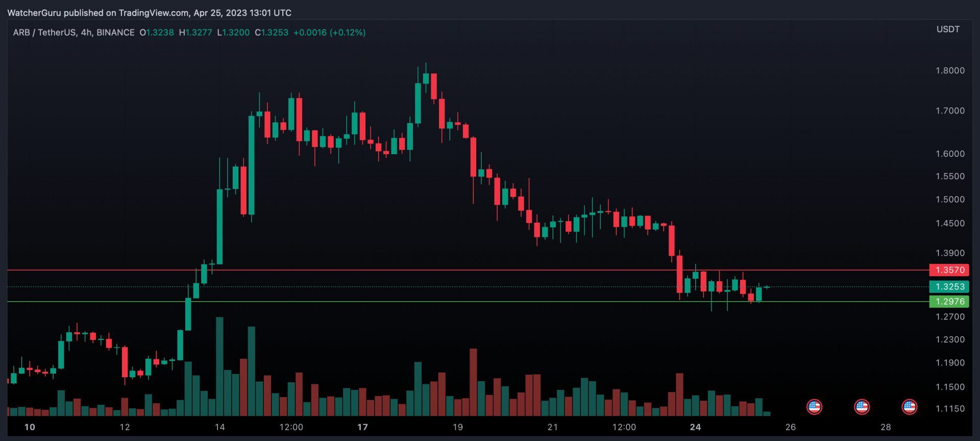Click date label 10 on time axis
Image resolution: width=980 pixels, height=441 pixels.
[30, 427]
